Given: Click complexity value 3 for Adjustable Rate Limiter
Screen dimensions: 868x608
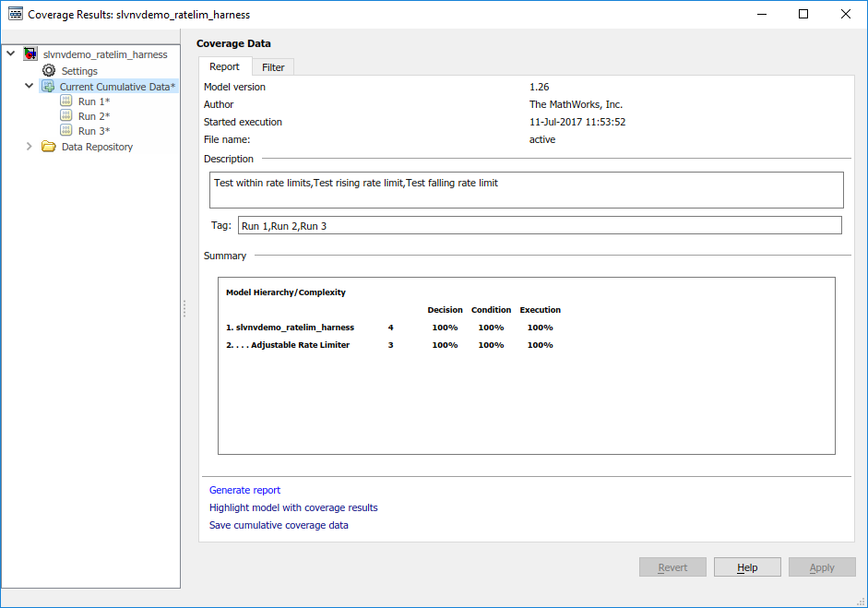Looking at the screenshot, I should click(390, 344).
